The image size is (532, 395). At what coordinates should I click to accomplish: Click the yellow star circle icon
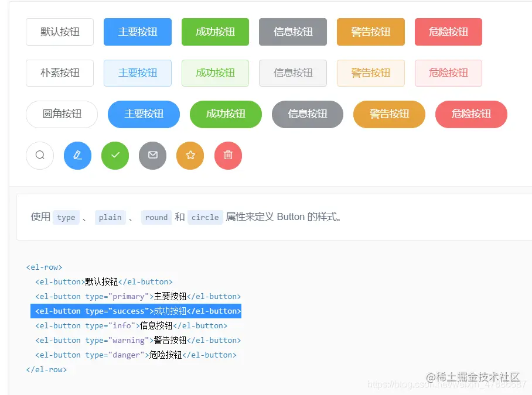tap(190, 155)
